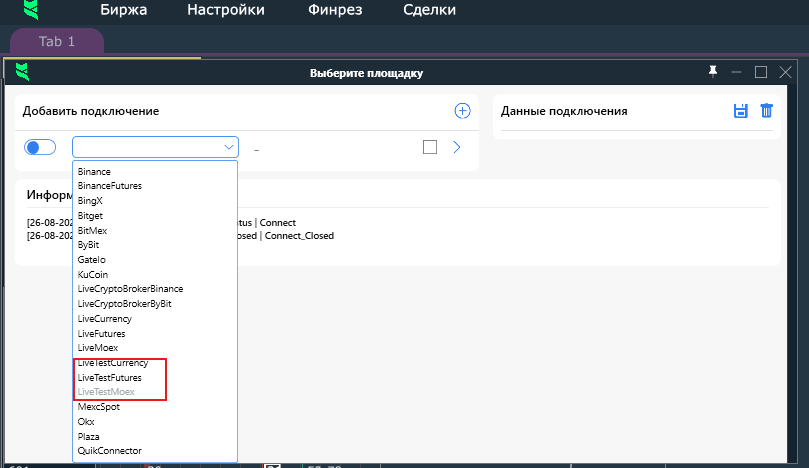Pin the 'Выберите площадку' window

coord(713,72)
